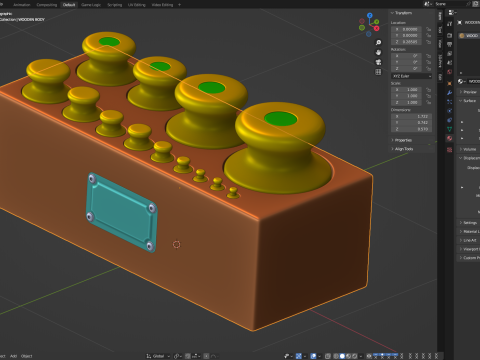The width and height of the screenshot is (480, 360).
Task: Lock Scale Z with padlock toggle
Action: point(429,102)
